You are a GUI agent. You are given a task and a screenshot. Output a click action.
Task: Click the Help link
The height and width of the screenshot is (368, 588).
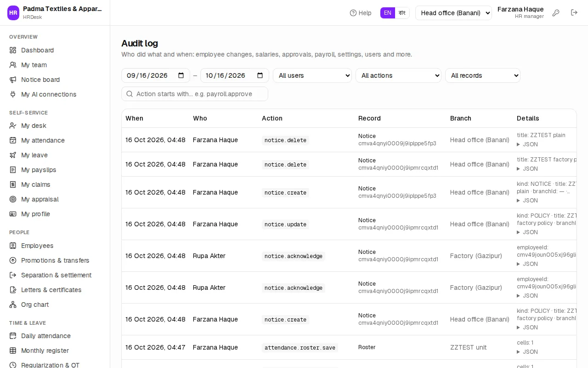361,13
